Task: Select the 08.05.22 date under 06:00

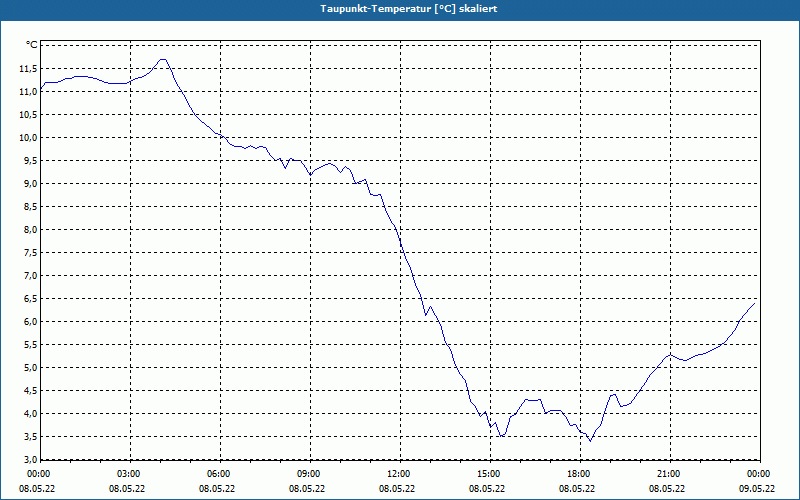Action: [217, 489]
